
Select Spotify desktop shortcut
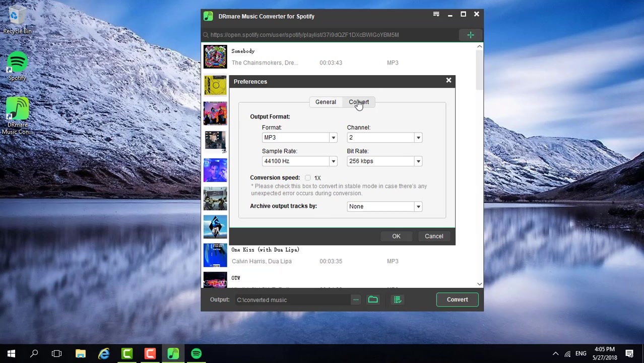[x=17, y=66]
